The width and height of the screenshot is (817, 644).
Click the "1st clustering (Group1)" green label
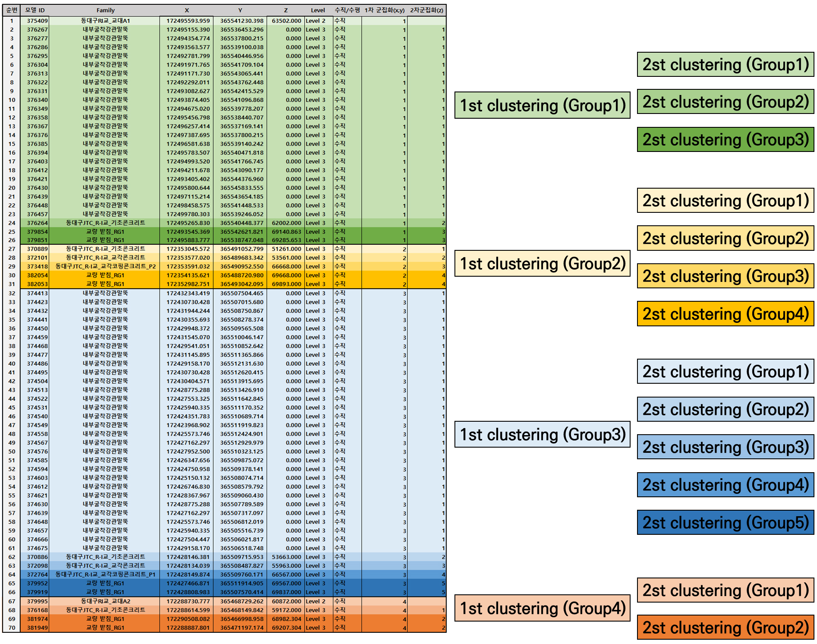coord(542,105)
